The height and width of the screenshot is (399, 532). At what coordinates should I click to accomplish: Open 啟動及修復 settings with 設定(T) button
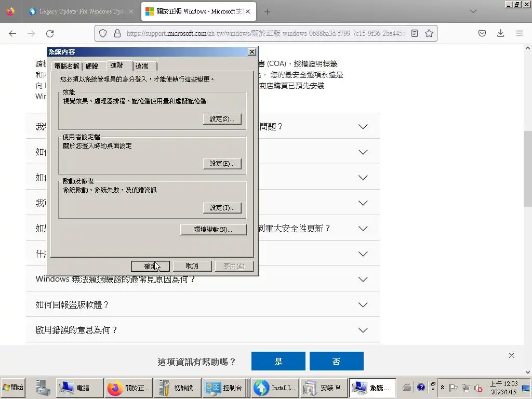[222, 208]
